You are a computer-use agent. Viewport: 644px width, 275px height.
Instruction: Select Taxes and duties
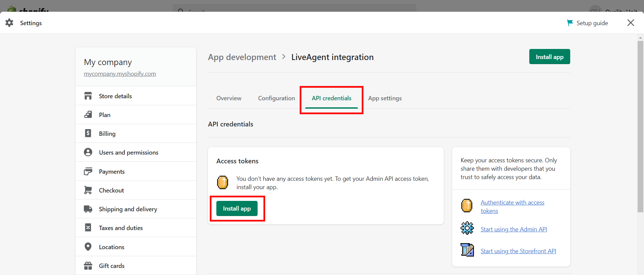136,228
